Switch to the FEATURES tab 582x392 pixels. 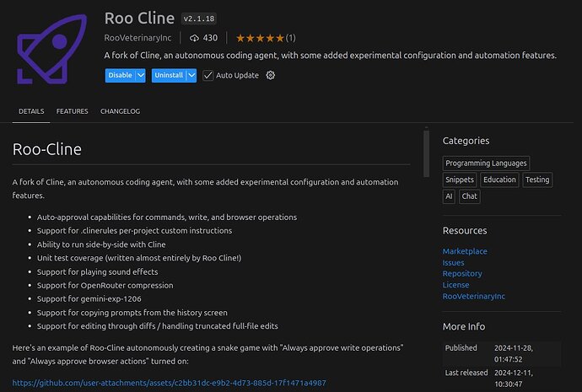tap(72, 111)
